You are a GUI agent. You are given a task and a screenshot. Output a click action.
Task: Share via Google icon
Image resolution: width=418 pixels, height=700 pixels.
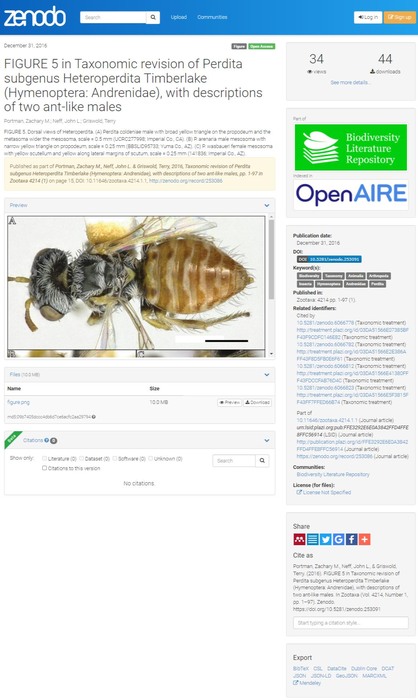(x=339, y=539)
